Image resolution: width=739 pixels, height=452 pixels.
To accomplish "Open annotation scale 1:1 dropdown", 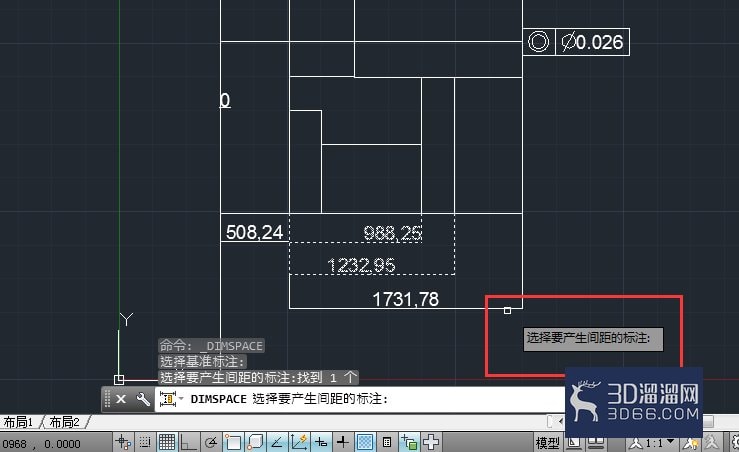I will point(653,443).
